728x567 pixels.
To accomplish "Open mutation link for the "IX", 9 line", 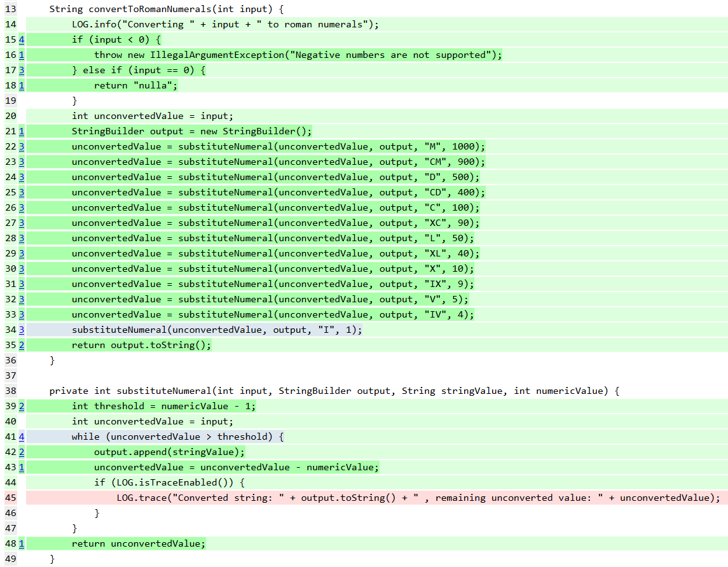I will tap(22, 284).
